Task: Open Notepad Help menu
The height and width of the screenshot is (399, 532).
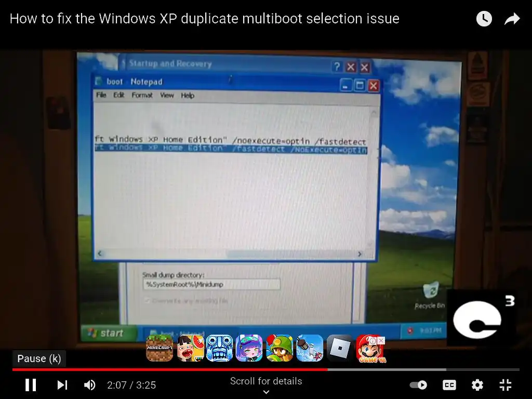Action: [187, 96]
